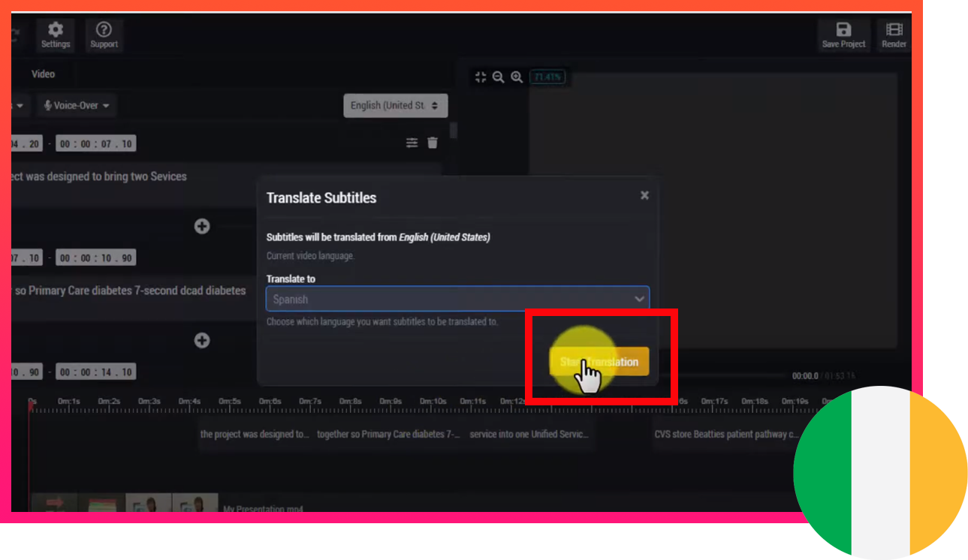Screen dimensions: 968x560
Task: Click the 0m:8s mark on the timeline ruler
Action: [350, 402]
